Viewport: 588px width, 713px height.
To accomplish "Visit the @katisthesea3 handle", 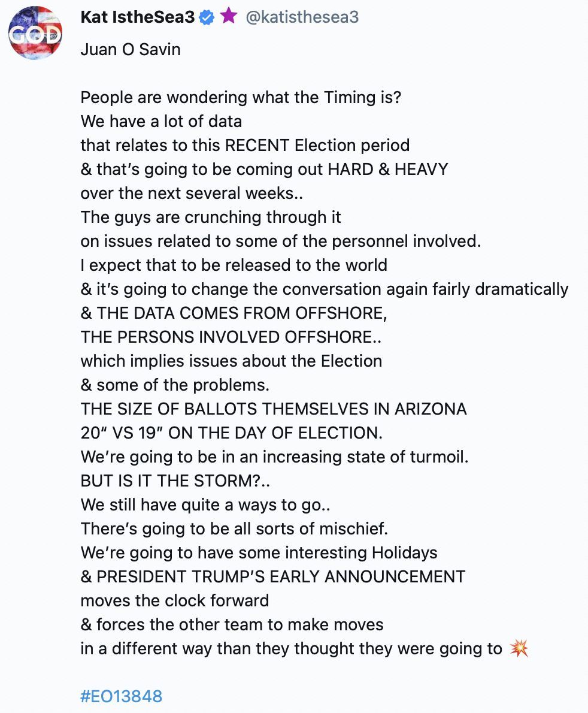I will tap(302, 17).
